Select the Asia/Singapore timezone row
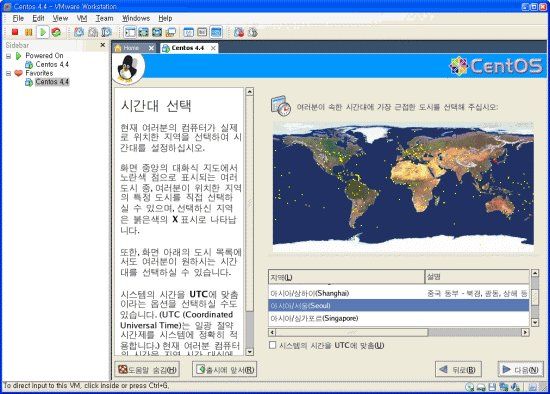The height and width of the screenshot is (394, 550). (x=399, y=318)
